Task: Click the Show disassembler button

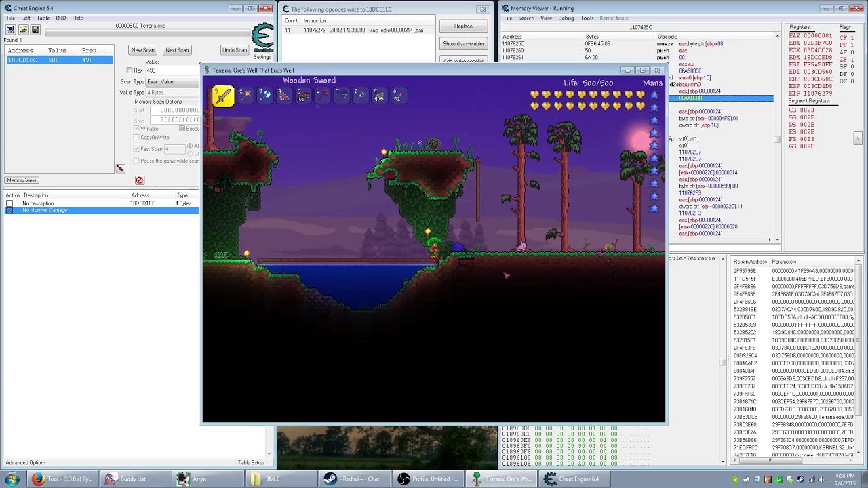Action: click(x=464, y=44)
